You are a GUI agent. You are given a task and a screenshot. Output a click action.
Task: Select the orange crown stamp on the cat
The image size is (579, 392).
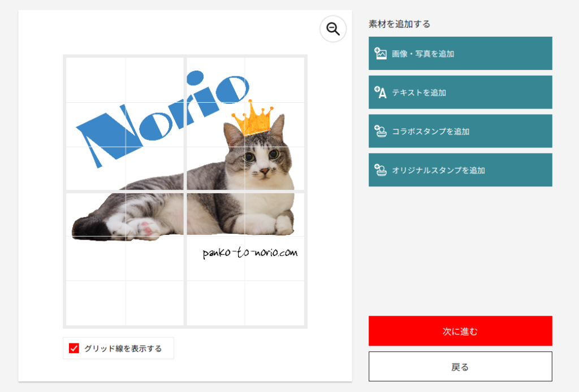[253, 117]
